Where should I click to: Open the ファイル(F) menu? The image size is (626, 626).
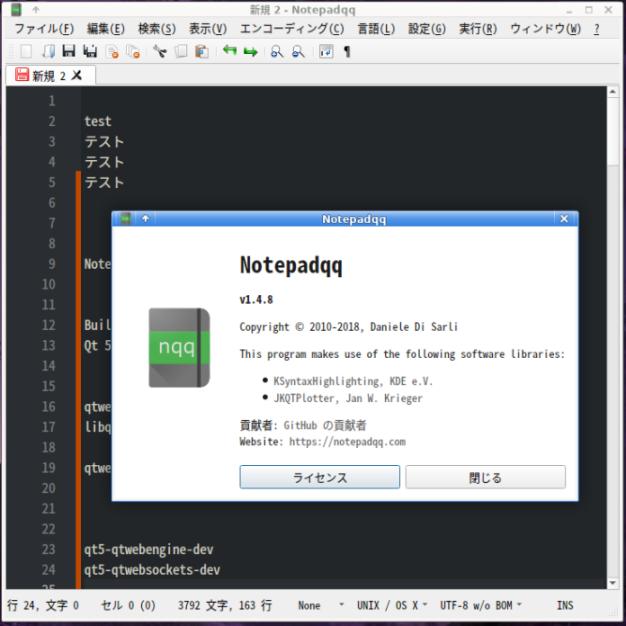pyautogui.click(x=44, y=29)
